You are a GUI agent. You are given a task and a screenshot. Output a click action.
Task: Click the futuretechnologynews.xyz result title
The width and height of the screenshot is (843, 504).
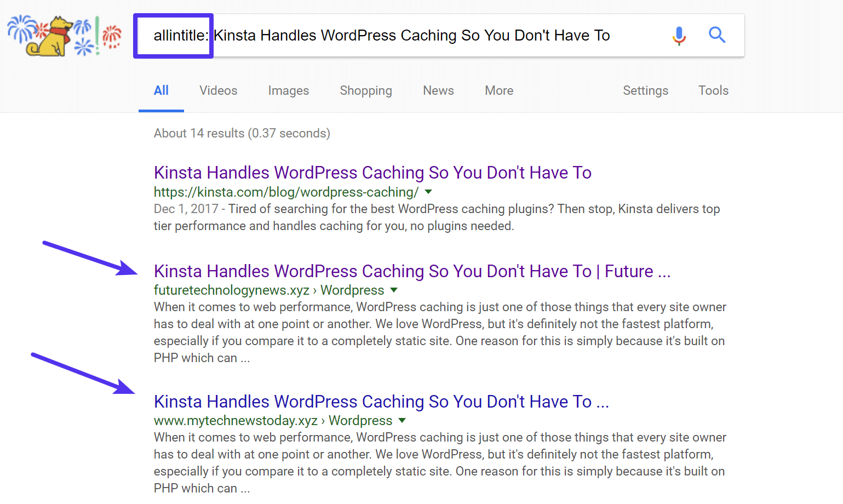411,271
